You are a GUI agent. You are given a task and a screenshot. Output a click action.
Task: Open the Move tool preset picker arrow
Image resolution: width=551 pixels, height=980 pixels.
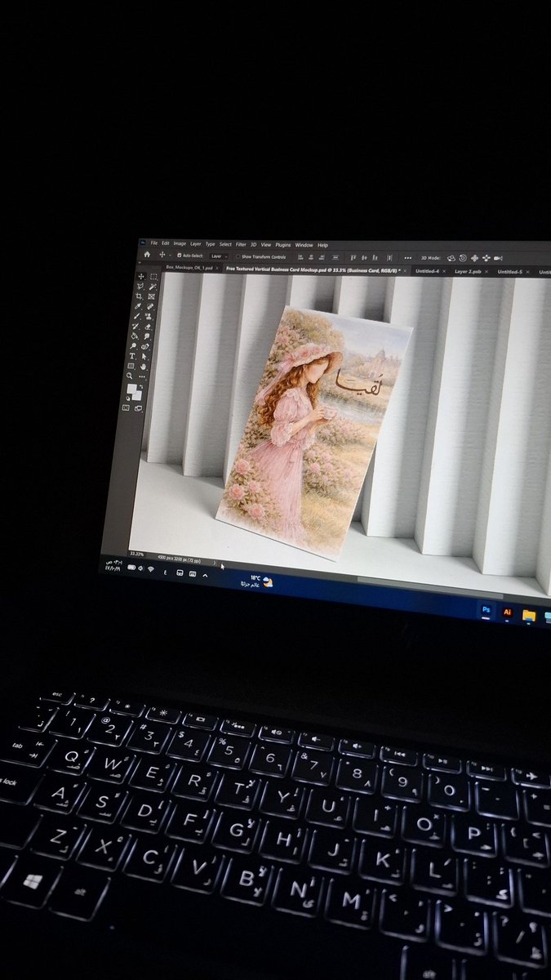pos(170,256)
